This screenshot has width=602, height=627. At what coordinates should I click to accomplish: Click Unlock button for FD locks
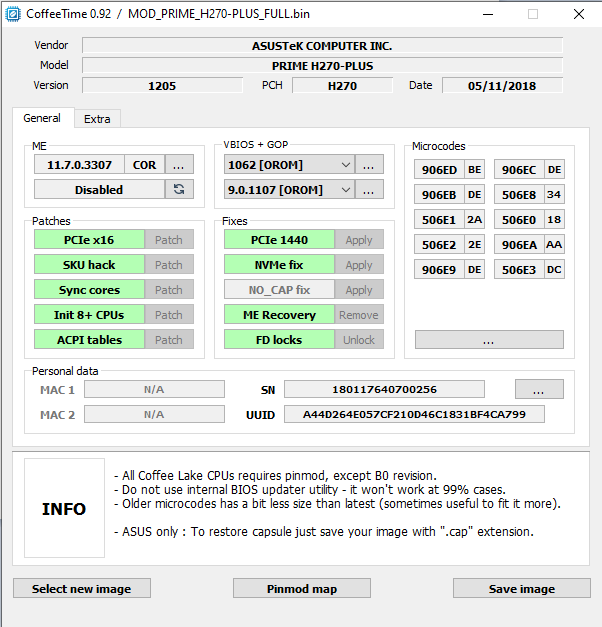coord(359,339)
